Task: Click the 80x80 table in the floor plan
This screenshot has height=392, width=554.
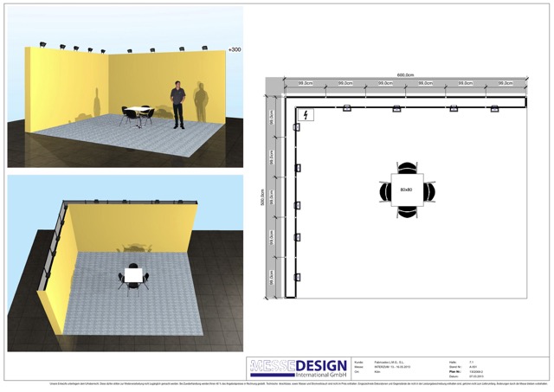Action: (406, 190)
